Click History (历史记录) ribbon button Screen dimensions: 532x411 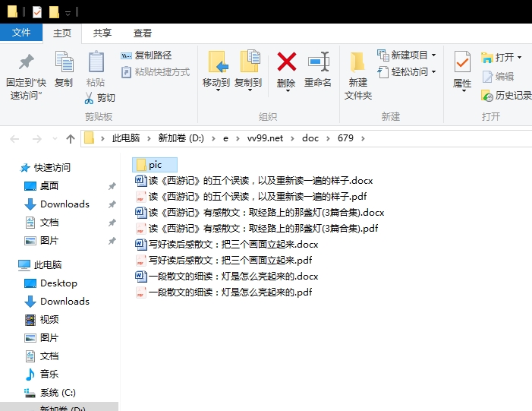point(506,96)
